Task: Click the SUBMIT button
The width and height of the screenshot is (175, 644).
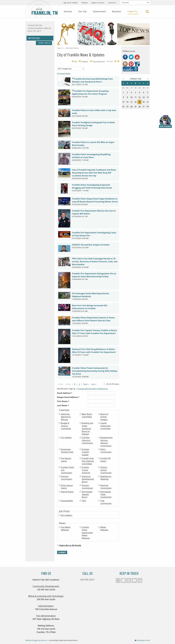Action: pos(62,552)
